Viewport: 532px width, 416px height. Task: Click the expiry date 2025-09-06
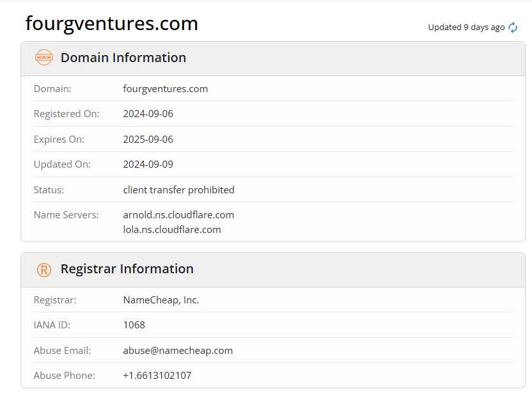coord(148,140)
